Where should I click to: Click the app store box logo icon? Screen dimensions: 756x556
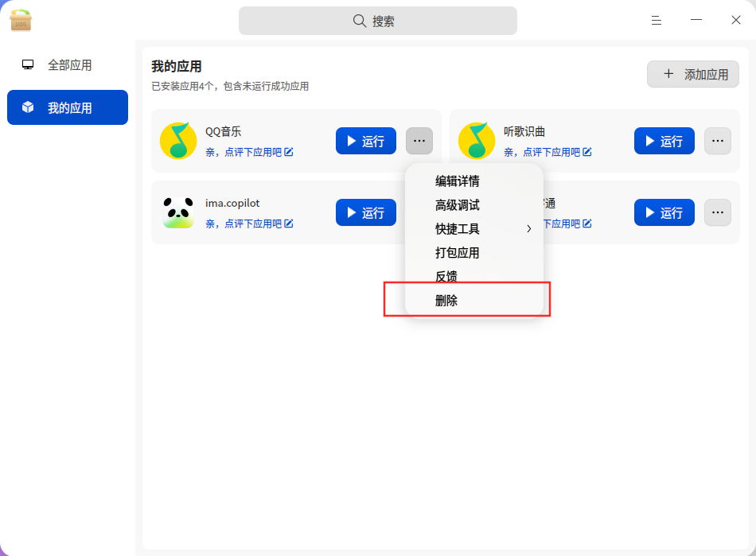pyautogui.click(x=21, y=20)
